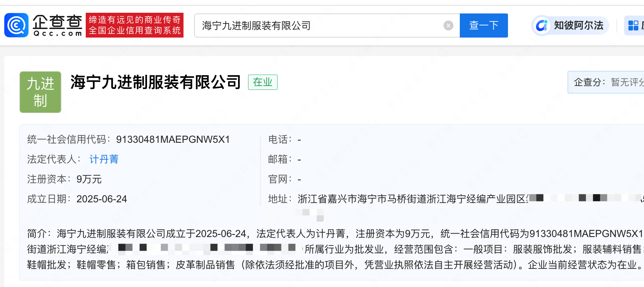Click the address text starting 浙江省嘉兴市
Image resolution: width=644 pixels, height=287 pixels.
413,199
